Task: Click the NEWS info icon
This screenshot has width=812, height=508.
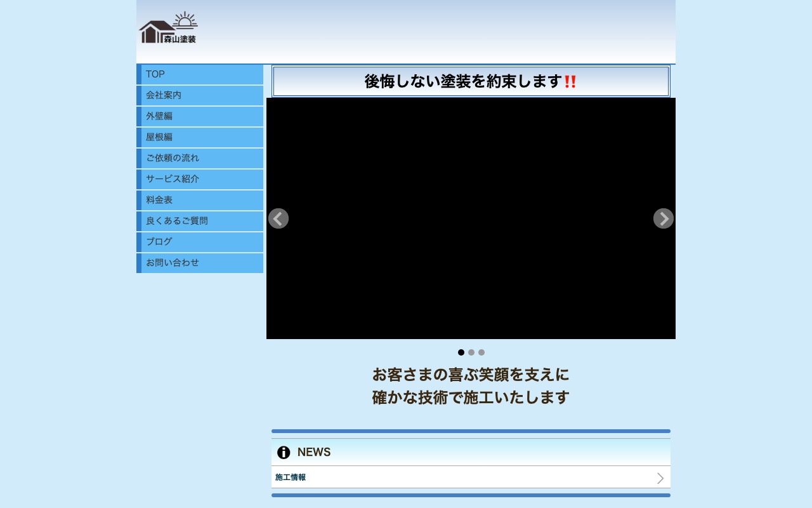Action: click(284, 452)
